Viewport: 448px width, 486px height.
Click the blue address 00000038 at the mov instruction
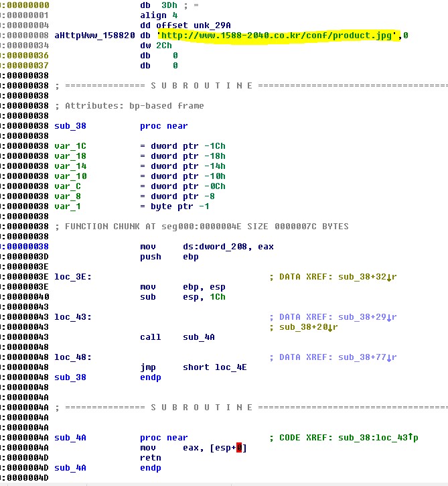(27, 247)
